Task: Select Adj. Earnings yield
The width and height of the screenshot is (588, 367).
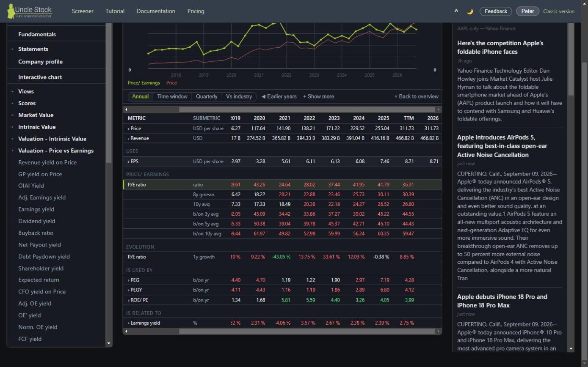Action: click(42, 197)
